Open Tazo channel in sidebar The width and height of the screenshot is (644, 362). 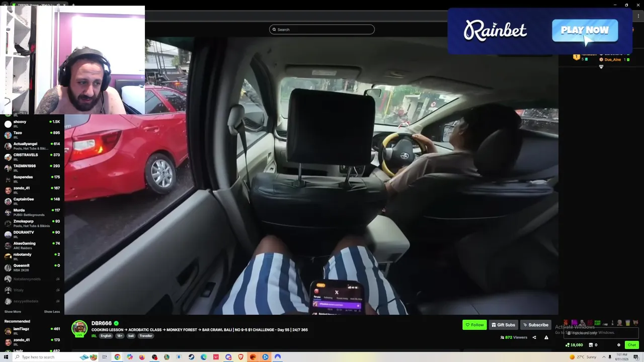click(x=32, y=134)
